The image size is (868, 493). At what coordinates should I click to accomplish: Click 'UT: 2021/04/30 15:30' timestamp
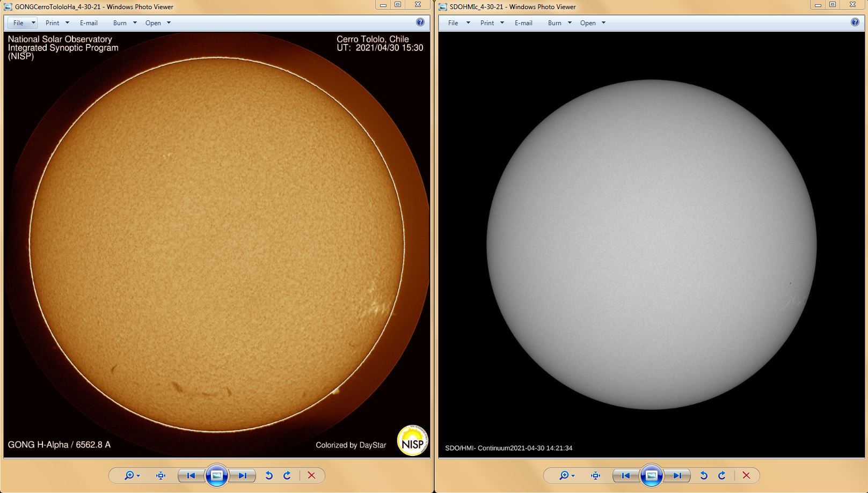[380, 48]
